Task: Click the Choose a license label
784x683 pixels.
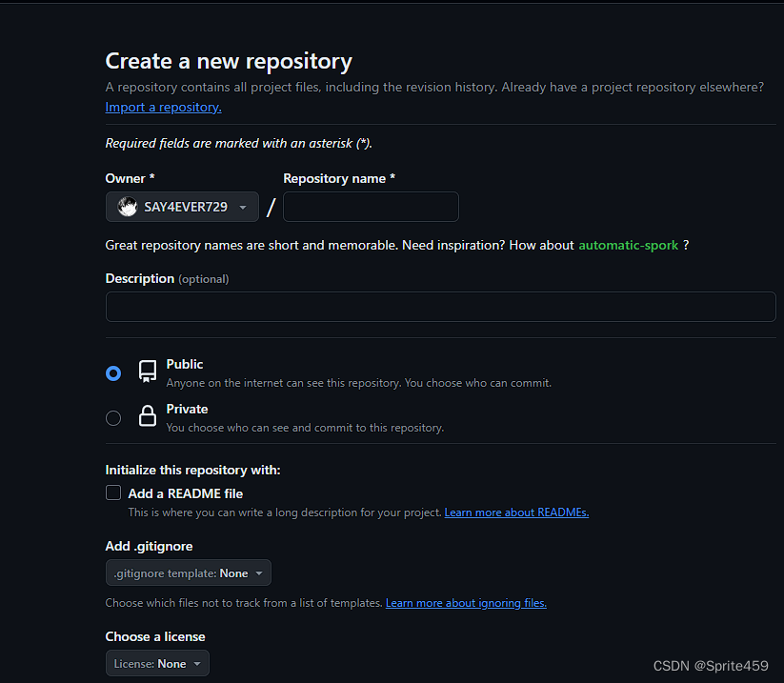Action: [x=155, y=636]
